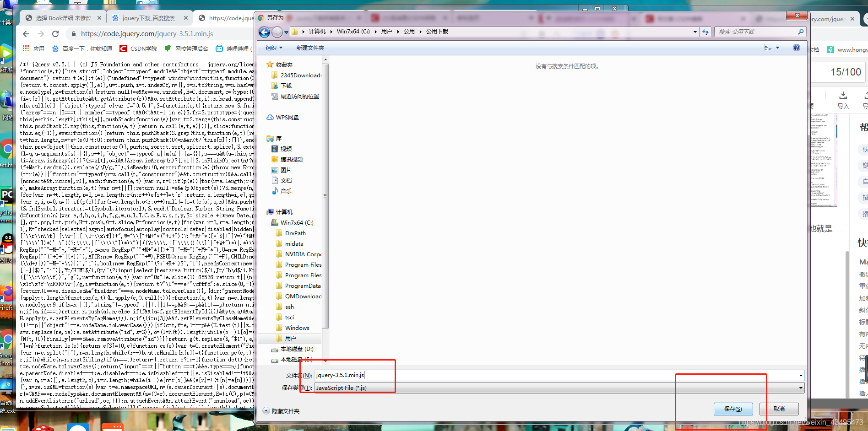The width and height of the screenshot is (868, 431).
Task: Go back using the dialog's blue back arrow
Action: coord(264,32)
